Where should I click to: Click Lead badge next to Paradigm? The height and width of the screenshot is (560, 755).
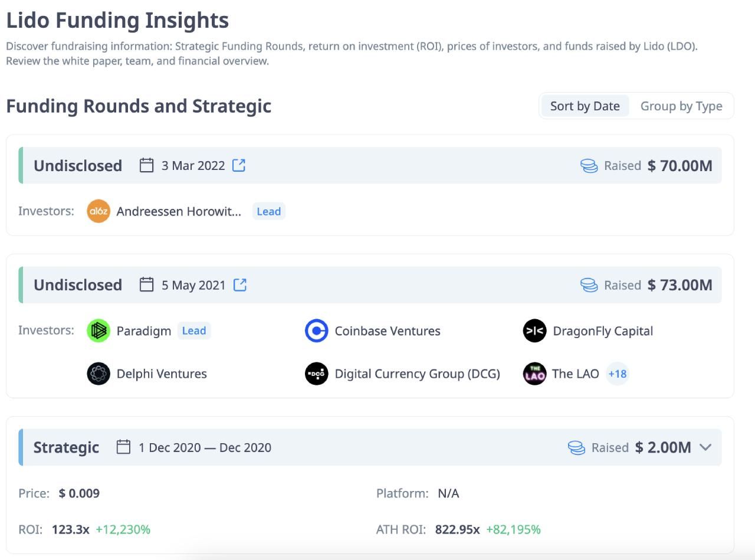[x=194, y=330]
